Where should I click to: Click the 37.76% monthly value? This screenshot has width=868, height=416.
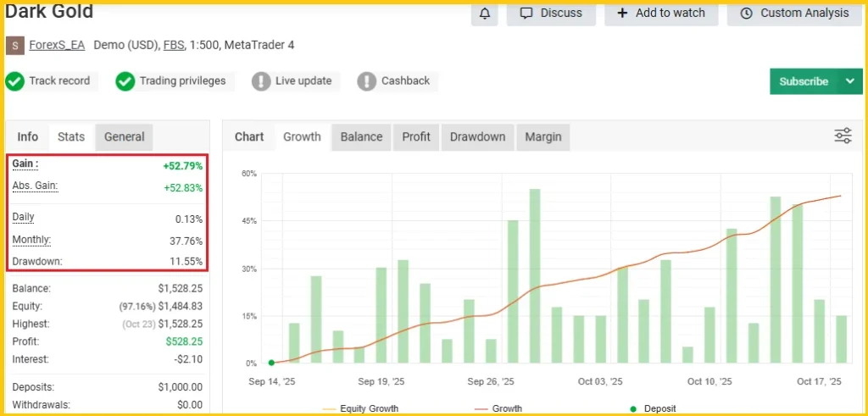coord(186,241)
